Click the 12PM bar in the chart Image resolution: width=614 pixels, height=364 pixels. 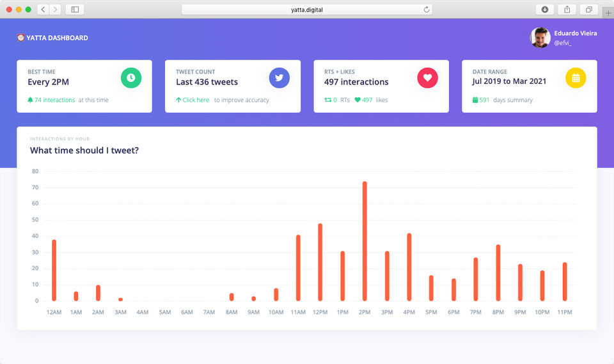[320, 262]
